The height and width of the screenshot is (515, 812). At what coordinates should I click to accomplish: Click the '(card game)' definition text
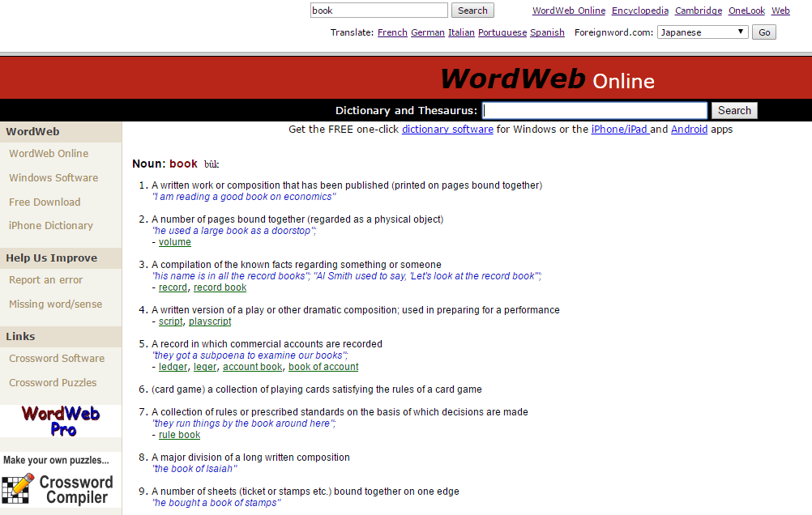[x=316, y=389]
